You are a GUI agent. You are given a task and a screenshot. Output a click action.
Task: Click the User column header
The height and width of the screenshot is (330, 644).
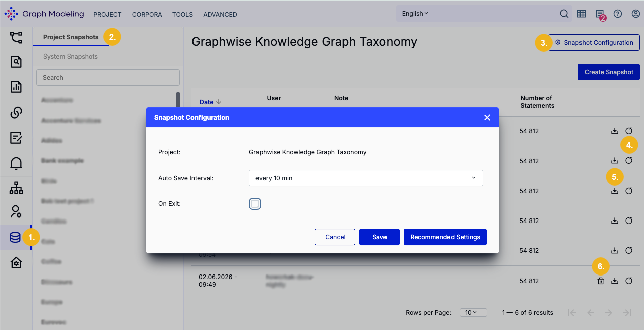pos(274,98)
